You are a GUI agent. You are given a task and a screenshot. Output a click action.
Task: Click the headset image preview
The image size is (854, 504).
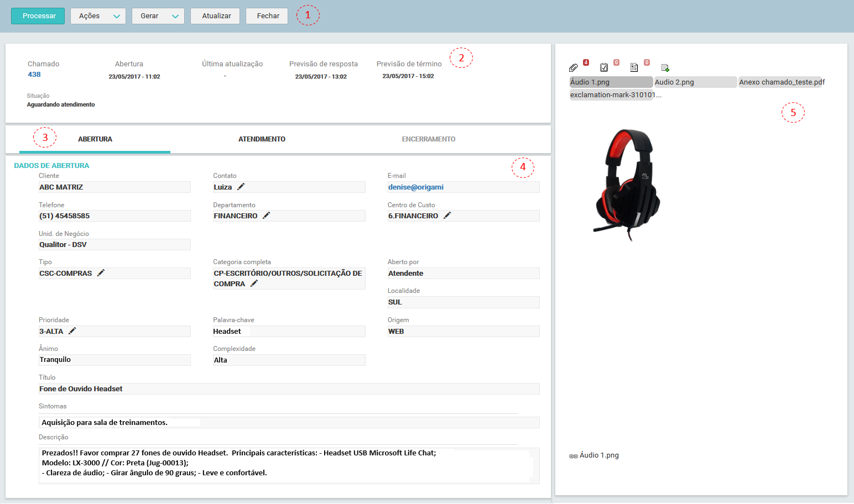coord(627,185)
